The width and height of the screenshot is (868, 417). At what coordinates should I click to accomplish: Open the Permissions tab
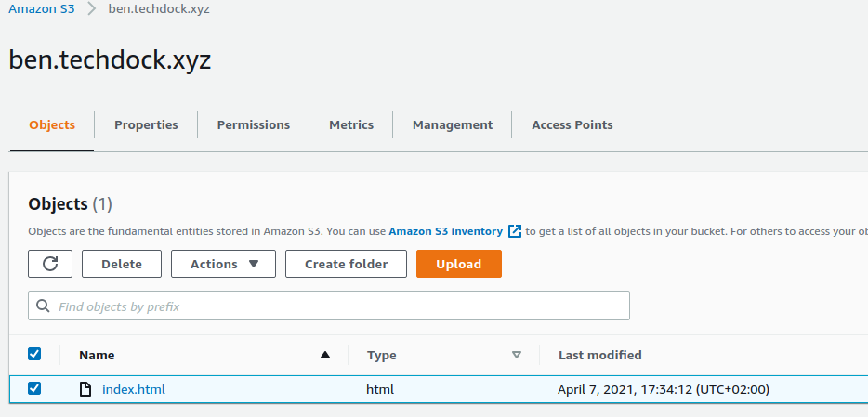[x=254, y=125]
